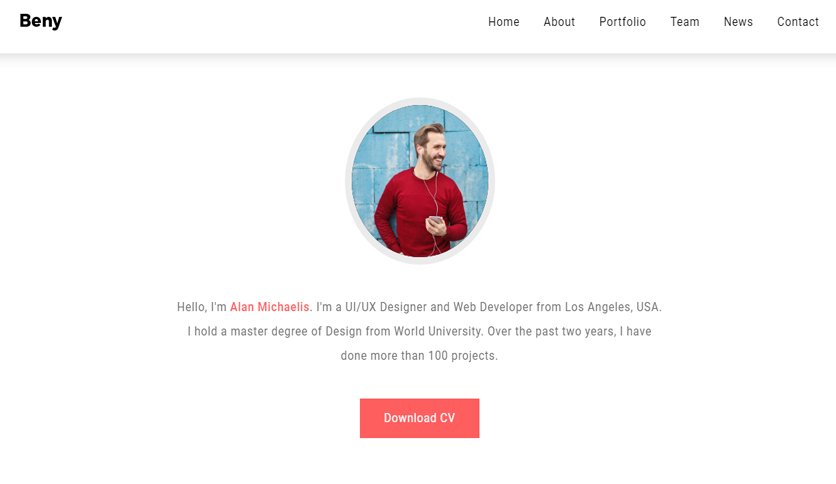836x484 pixels.
Task: Select Team in the navigation bar
Action: pos(685,22)
